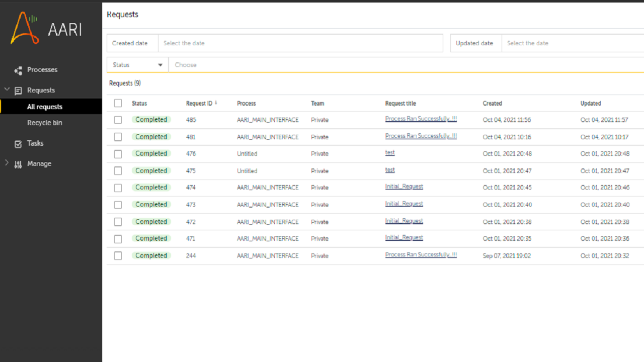644x362 pixels.
Task: Click the Manage sliders icon
Action: click(18, 164)
